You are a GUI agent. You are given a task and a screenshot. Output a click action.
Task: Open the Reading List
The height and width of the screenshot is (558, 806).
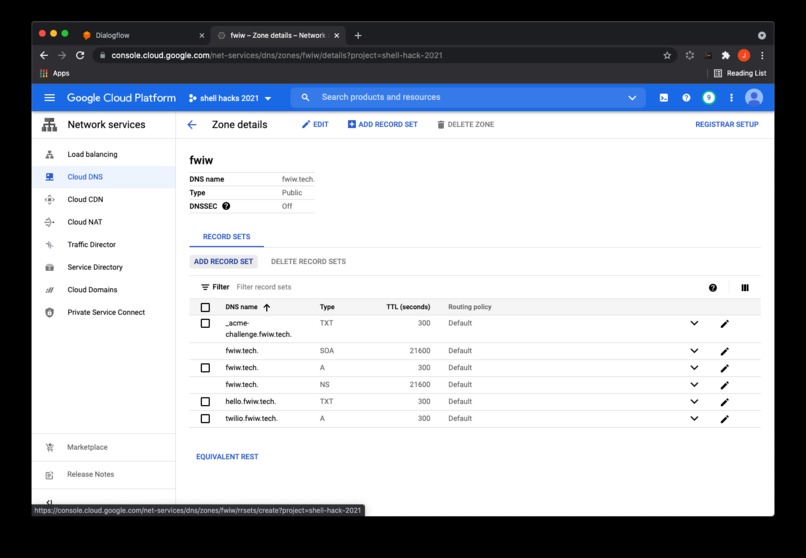[x=740, y=73]
